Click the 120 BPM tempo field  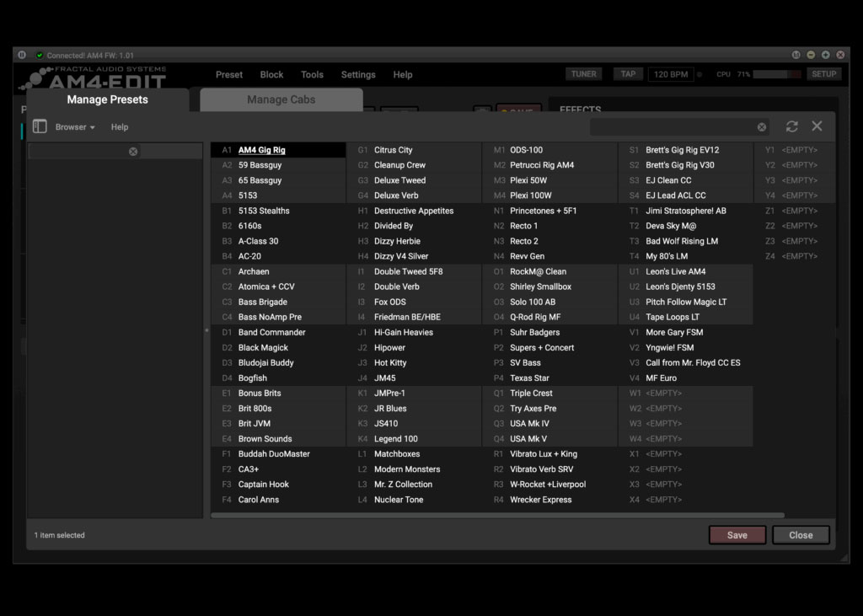tap(671, 74)
